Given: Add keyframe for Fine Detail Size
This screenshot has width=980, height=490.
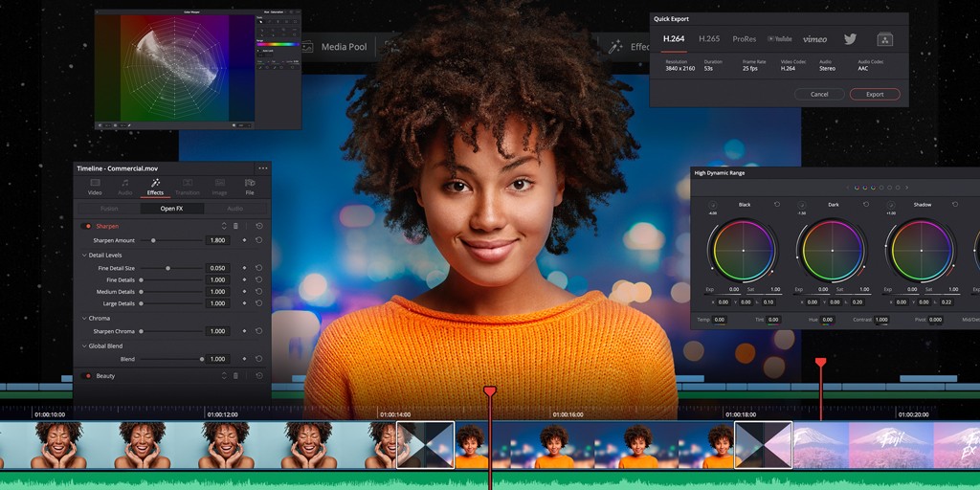Looking at the screenshot, I should pyautogui.click(x=244, y=268).
